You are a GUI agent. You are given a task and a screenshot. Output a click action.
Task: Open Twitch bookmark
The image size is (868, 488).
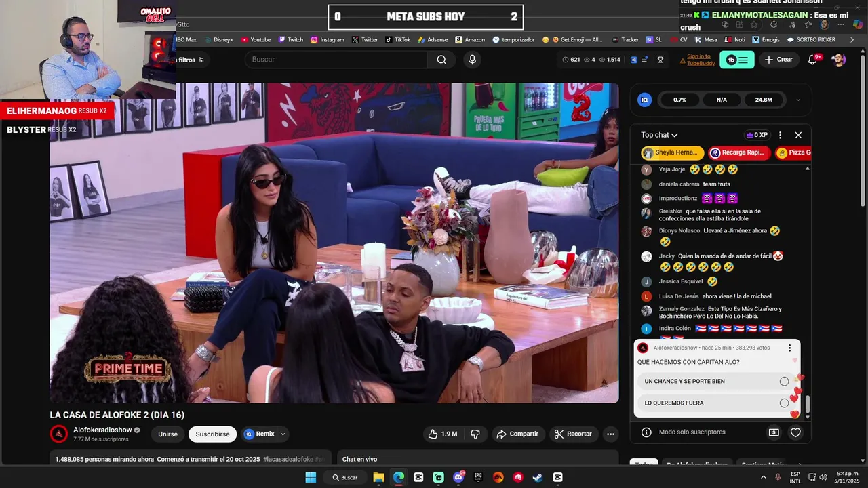290,40
